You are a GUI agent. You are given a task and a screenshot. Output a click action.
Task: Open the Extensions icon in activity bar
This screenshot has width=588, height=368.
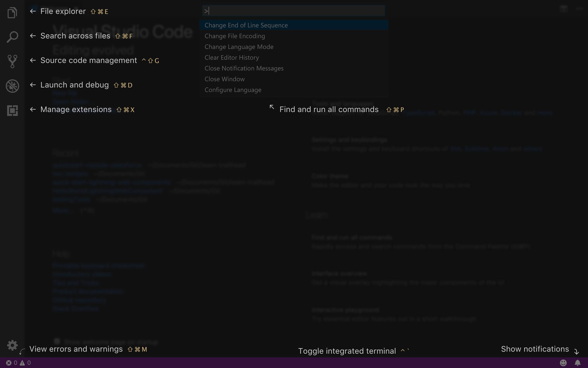point(12,110)
